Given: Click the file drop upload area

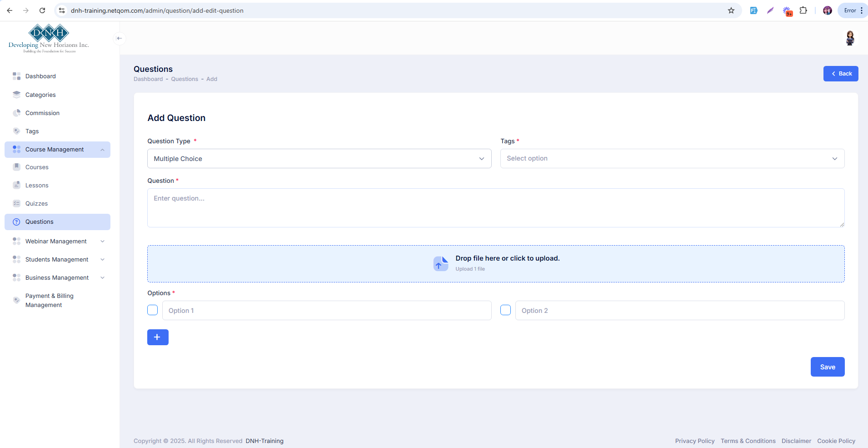Looking at the screenshot, I should click(496, 264).
